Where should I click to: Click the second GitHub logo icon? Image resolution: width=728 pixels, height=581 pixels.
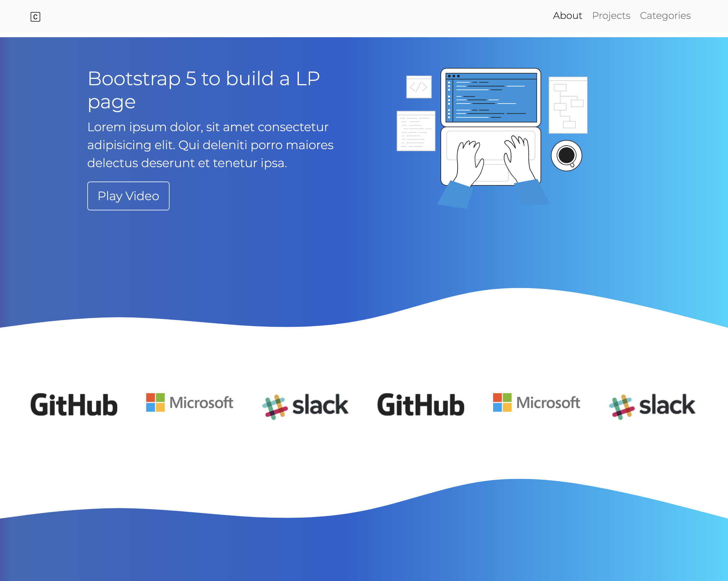[422, 404]
